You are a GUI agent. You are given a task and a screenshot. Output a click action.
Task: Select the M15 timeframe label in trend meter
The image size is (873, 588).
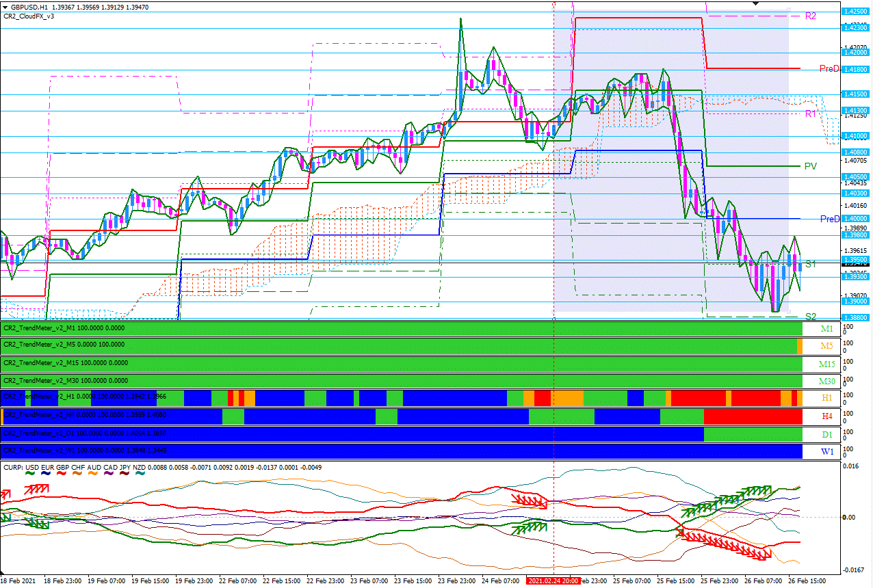827,364
